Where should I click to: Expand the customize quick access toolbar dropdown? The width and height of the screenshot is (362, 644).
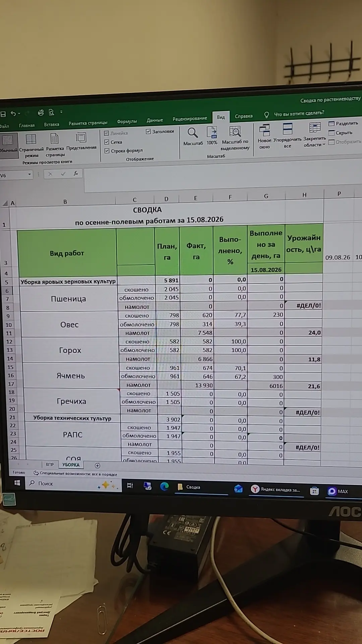pyautogui.click(x=61, y=112)
